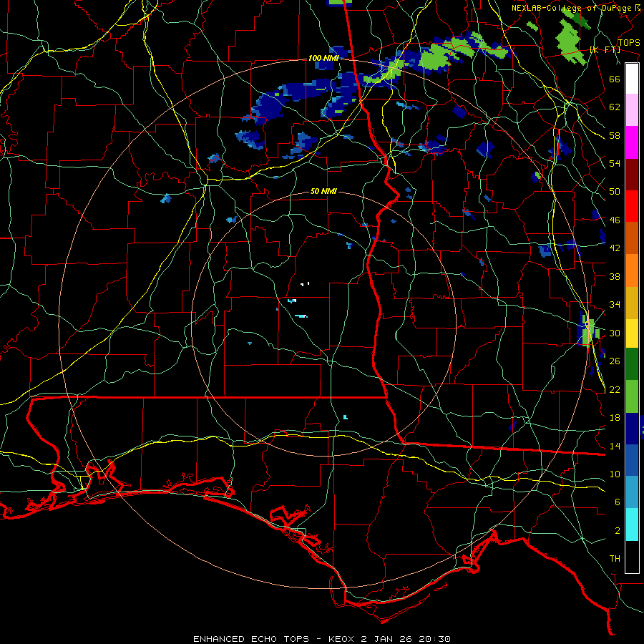Click legend value "22"
The width and height of the screenshot is (644, 644).
point(615,389)
